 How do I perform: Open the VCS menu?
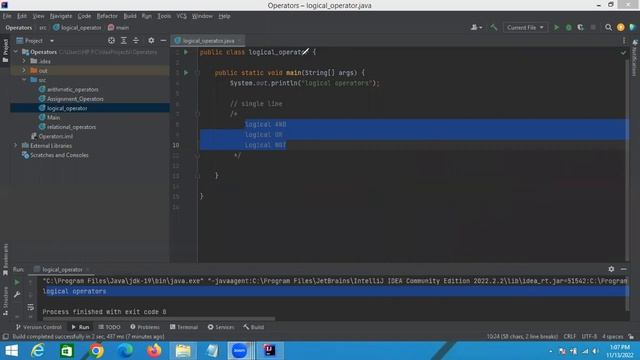pyautogui.click(x=181, y=16)
